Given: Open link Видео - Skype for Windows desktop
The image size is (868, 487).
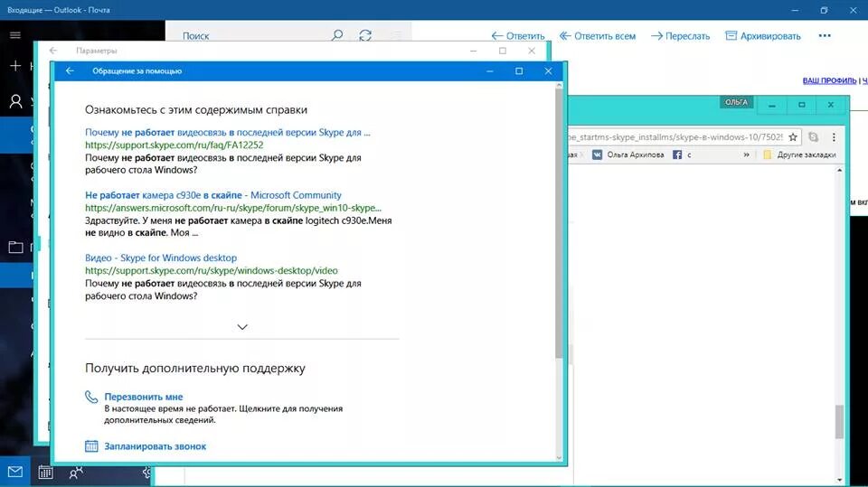Looking at the screenshot, I should pyautogui.click(x=161, y=258).
